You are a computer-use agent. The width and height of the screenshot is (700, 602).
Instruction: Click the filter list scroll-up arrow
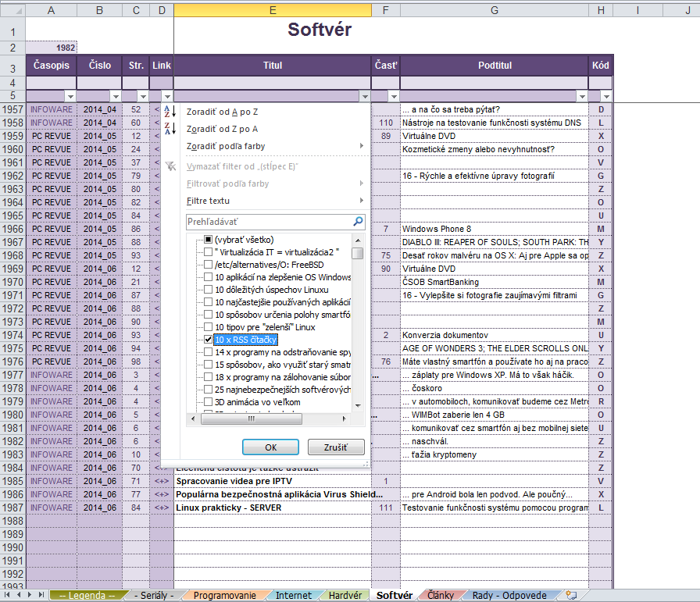click(x=358, y=240)
